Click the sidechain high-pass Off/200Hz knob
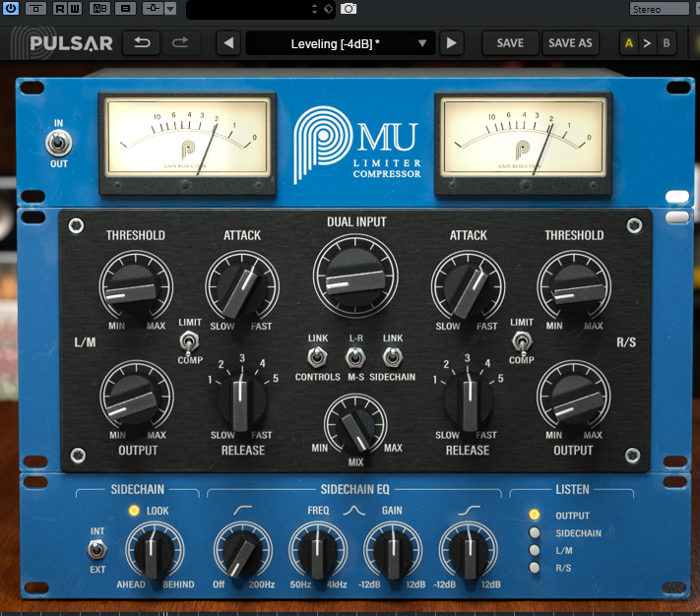This screenshot has height=616, width=700. click(242, 551)
